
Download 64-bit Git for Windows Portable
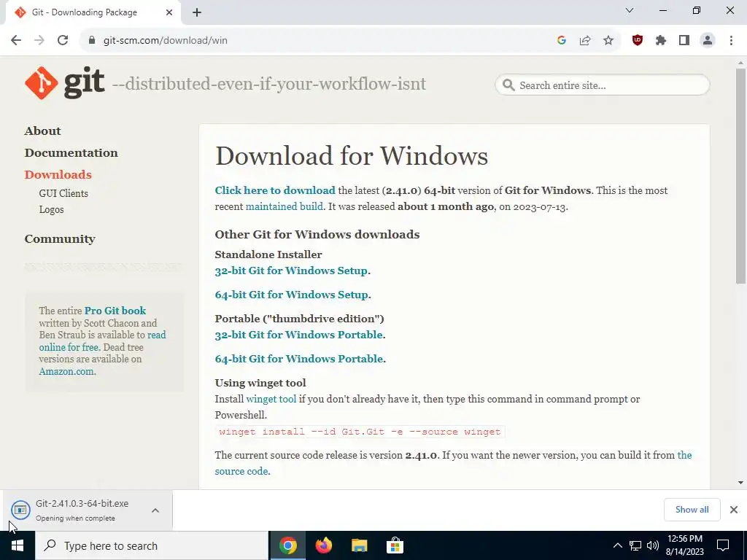(298, 359)
